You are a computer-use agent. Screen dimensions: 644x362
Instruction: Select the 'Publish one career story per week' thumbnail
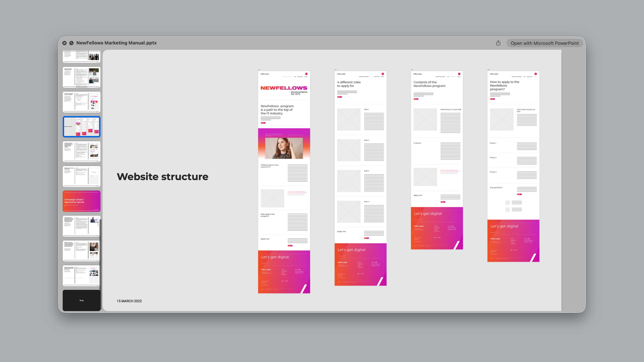pyautogui.click(x=82, y=251)
